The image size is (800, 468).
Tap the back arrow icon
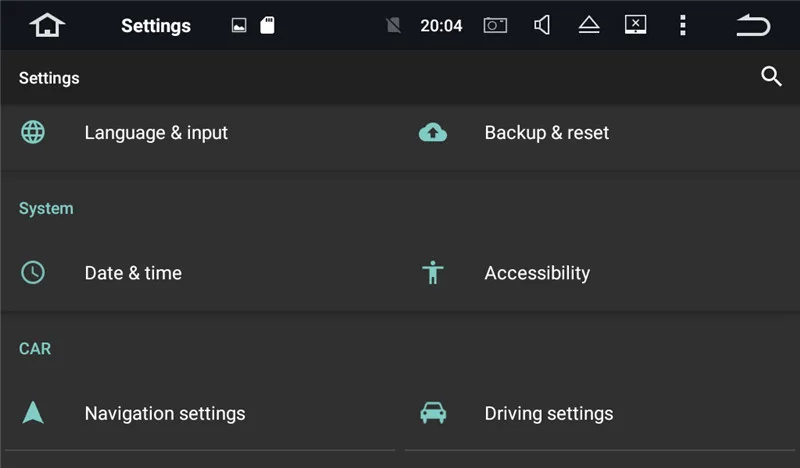(753, 25)
